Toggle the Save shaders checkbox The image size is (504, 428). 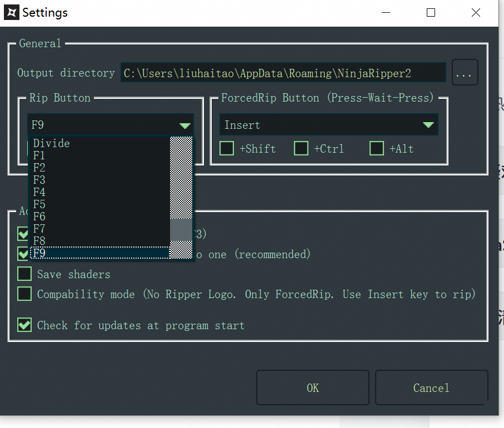(24, 274)
